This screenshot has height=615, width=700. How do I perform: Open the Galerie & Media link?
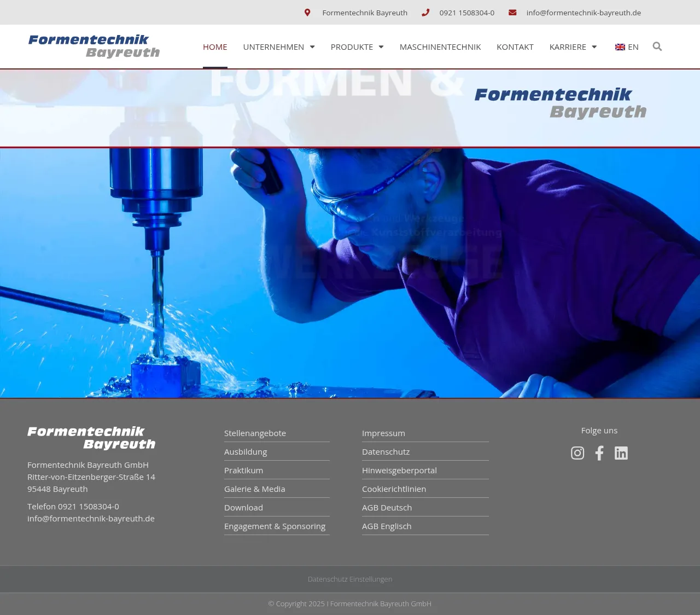click(254, 489)
